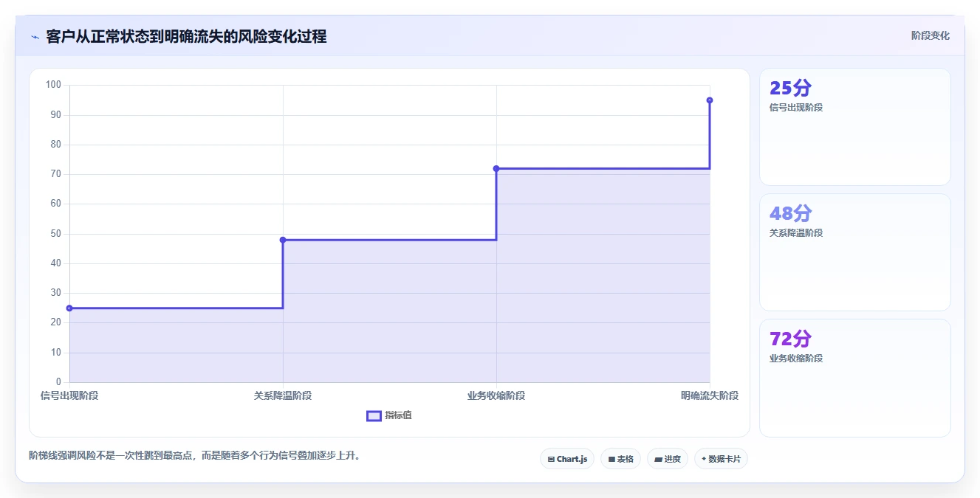The height and width of the screenshot is (498, 980).
Task: Click the data point at 明确流失阶段
Action: pos(710,100)
